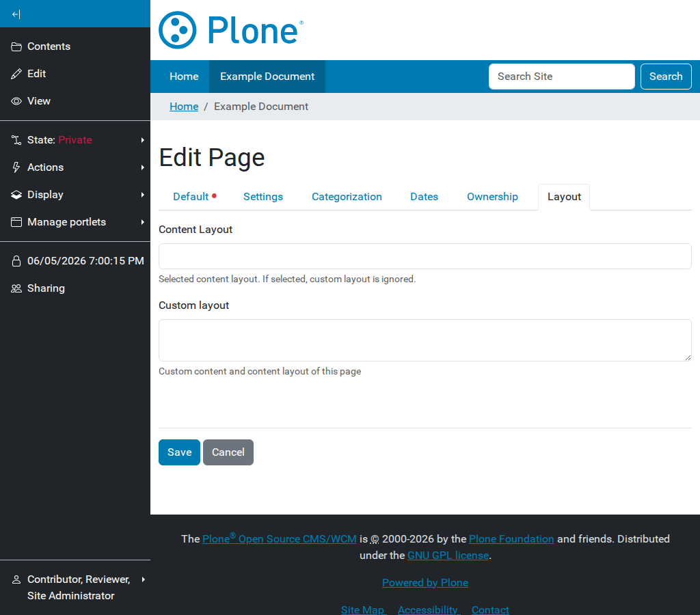Click the View eye icon
700x615 pixels.
click(x=16, y=101)
